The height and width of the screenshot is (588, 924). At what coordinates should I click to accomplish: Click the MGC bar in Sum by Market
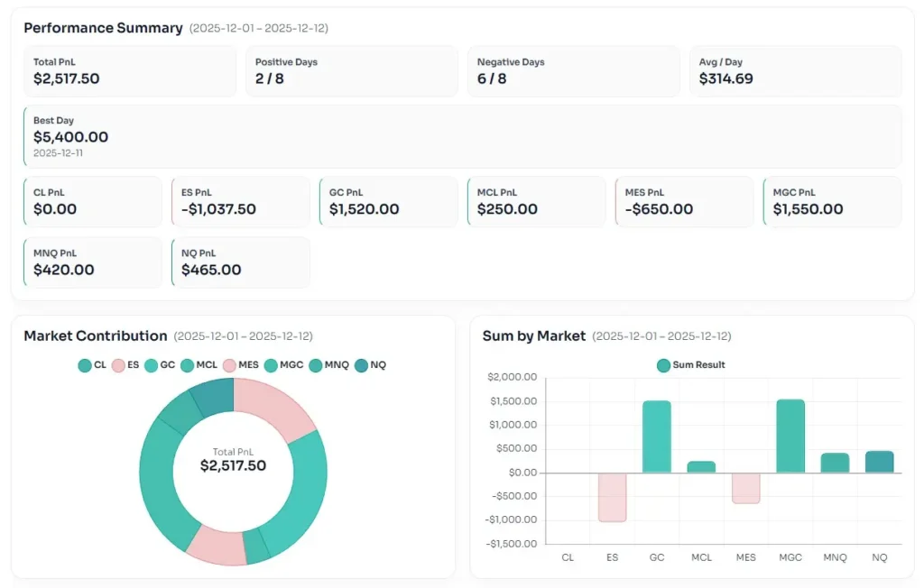click(x=790, y=436)
